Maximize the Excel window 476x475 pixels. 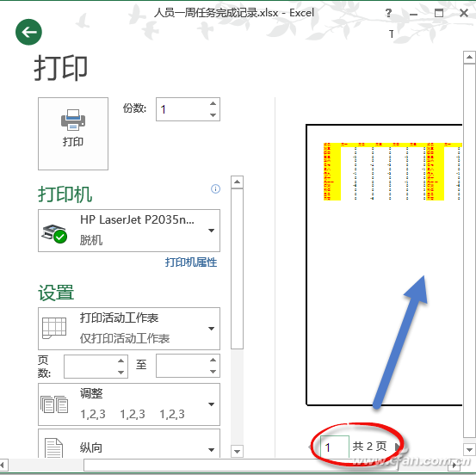tap(439, 14)
